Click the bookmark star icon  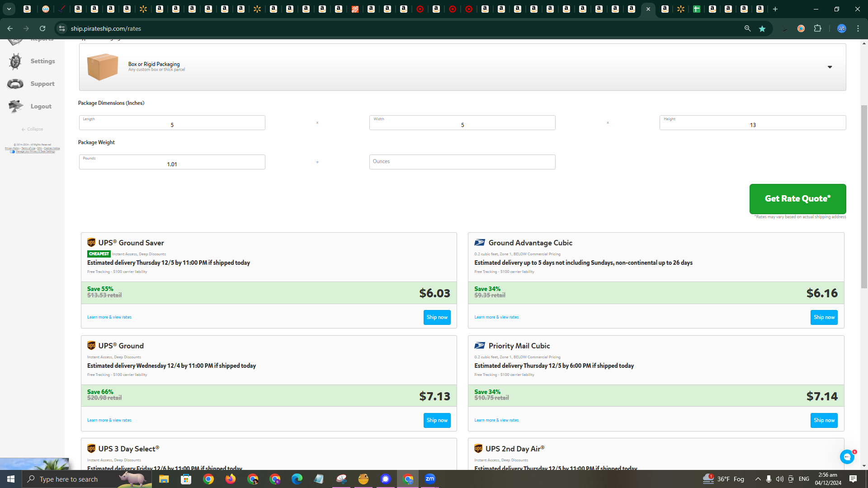762,28
